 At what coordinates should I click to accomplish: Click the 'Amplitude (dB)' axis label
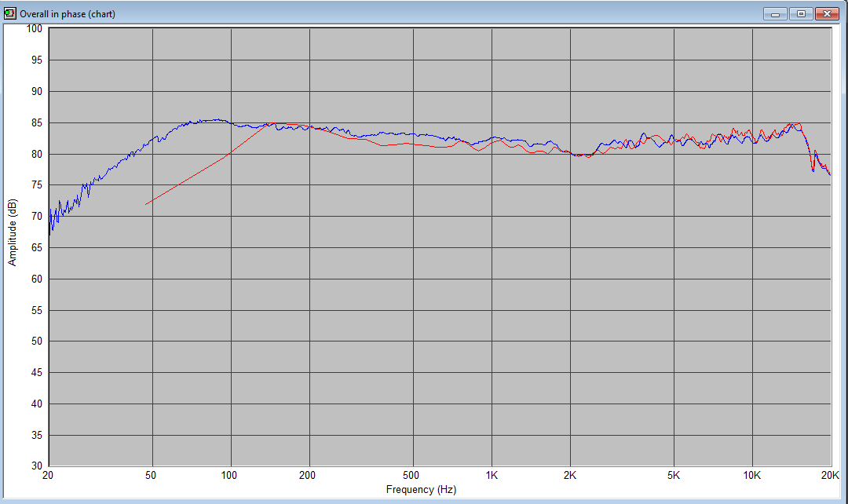pyautogui.click(x=12, y=232)
